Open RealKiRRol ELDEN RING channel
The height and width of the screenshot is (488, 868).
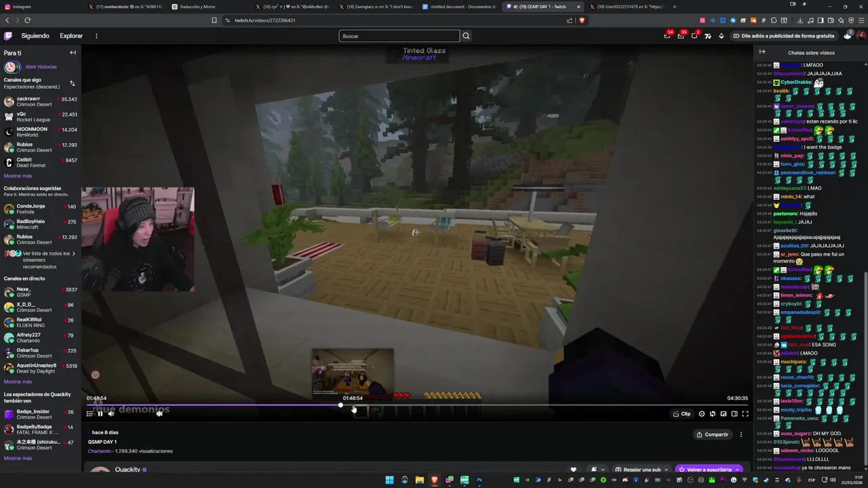point(41,323)
